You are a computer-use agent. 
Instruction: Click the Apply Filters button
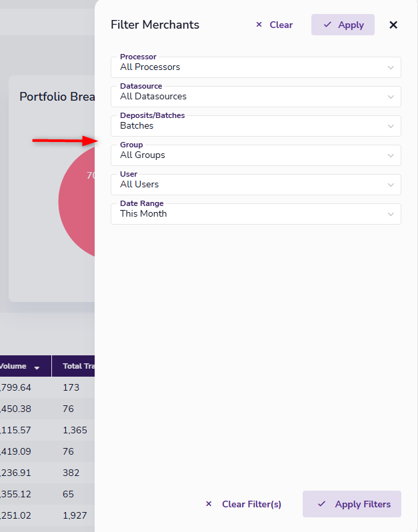coord(352,504)
